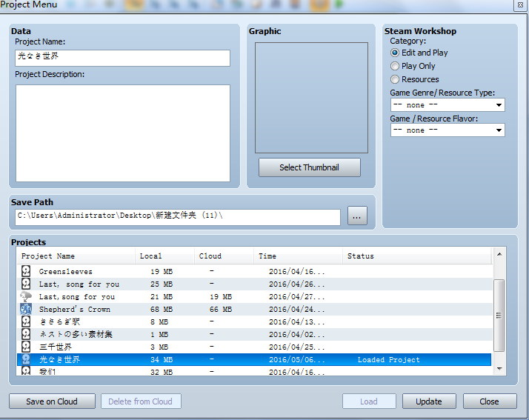The image size is (529, 420).
Task: Click the Greensleeves project icon
Action: (x=26, y=271)
